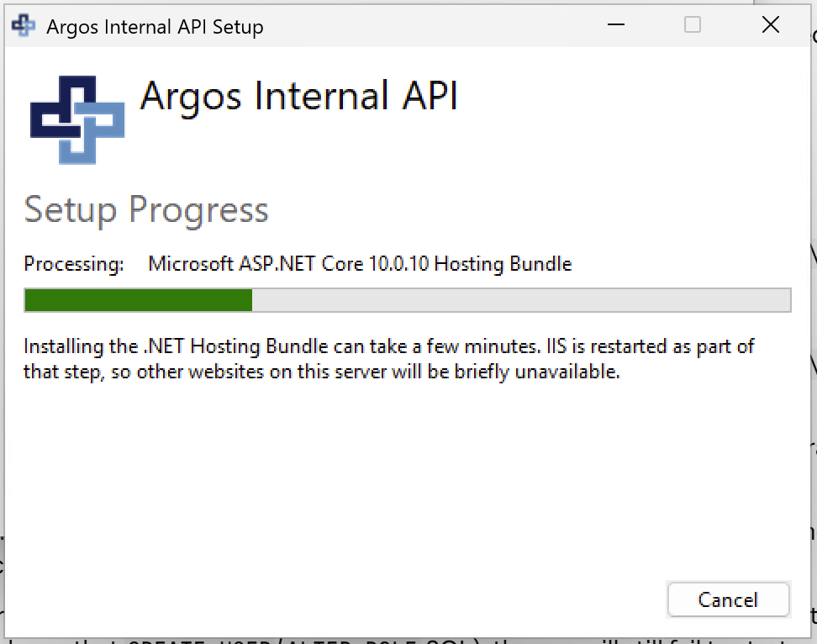The image size is (817, 644).
Task: Minimize the Argos Internal API Setup window
Action: 616,24
